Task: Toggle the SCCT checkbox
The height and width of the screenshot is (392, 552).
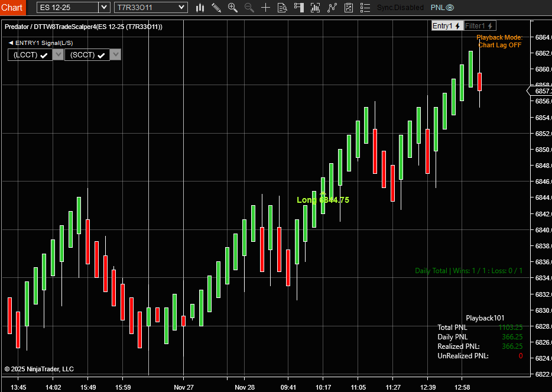Action: 101,55
